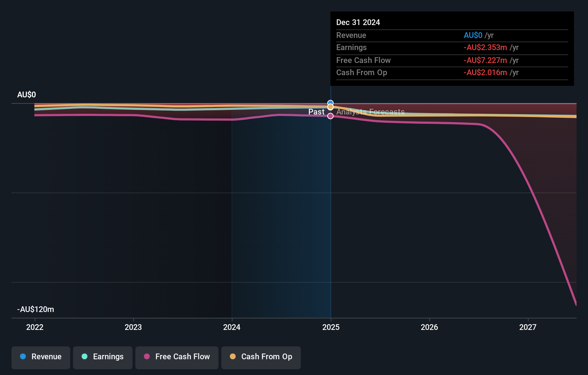Click the Cash From Op -AU$2.016m value
This screenshot has width=588, height=375.
coord(491,72)
